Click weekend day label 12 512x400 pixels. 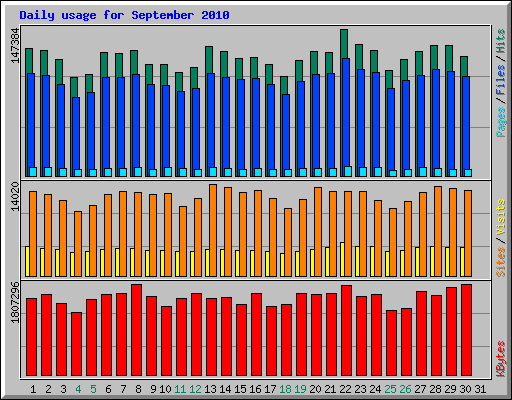195,389
